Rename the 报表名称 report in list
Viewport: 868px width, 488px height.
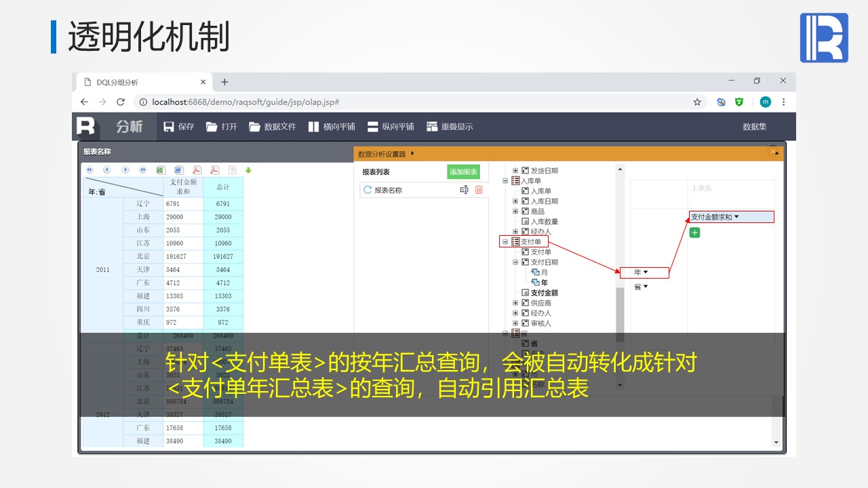(464, 190)
